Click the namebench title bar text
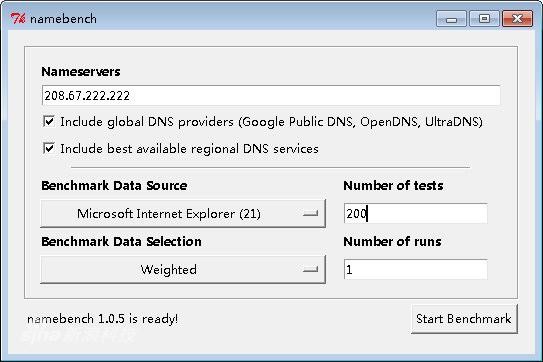Screen dimensions: 543x362 point(63,19)
